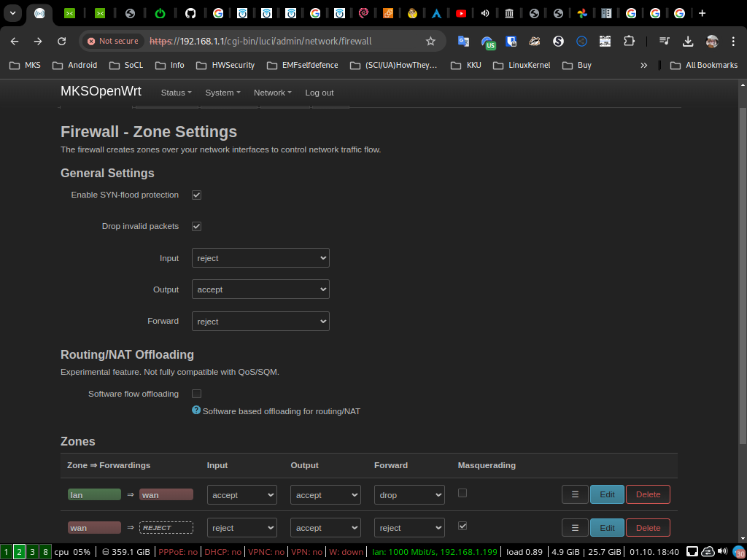This screenshot has width=747, height=560.
Task: Go to MKSOpenWrt home brand link
Action: [101, 91]
